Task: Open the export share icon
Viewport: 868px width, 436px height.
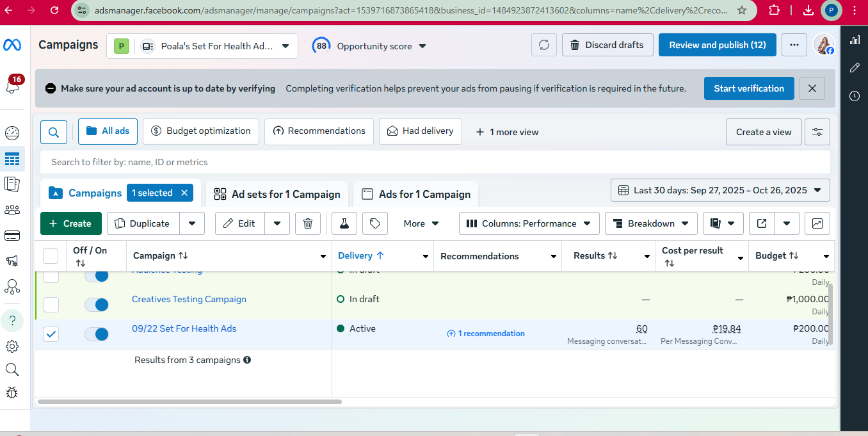Action: (x=762, y=223)
